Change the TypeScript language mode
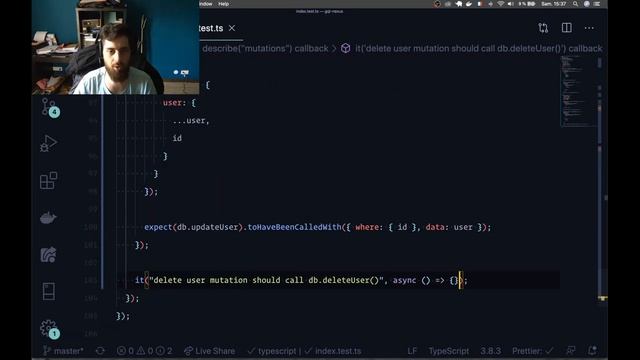Viewport: 640px width, 360px height. pos(449,351)
